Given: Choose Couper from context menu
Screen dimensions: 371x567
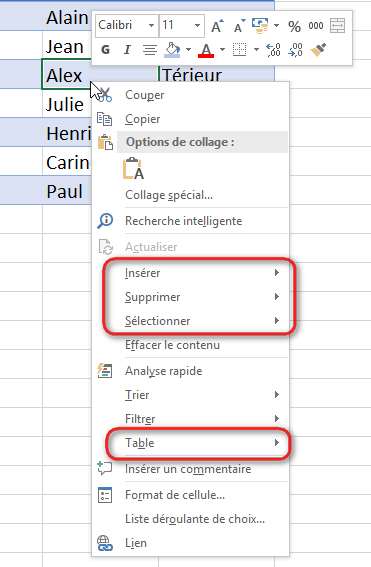Looking at the screenshot, I should [x=190, y=95].
